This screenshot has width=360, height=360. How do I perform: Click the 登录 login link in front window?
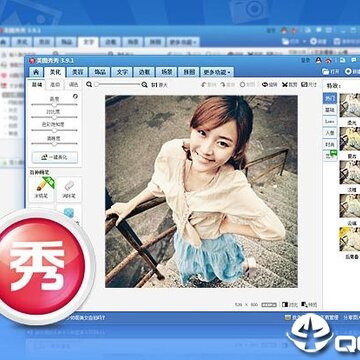coord(306,60)
